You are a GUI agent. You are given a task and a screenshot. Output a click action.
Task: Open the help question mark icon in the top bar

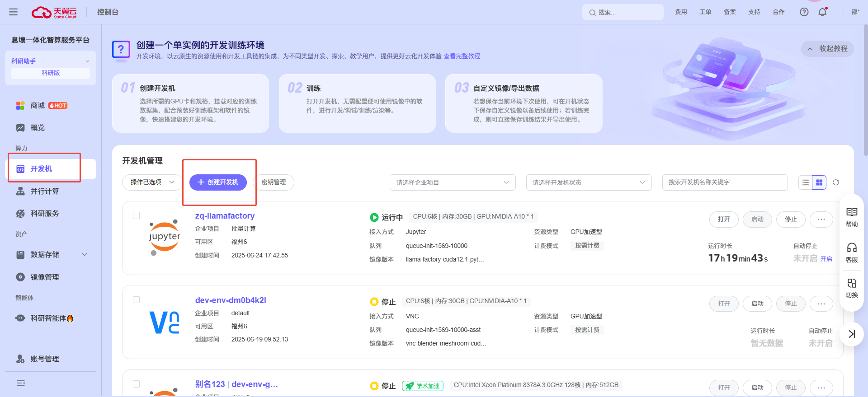point(804,12)
